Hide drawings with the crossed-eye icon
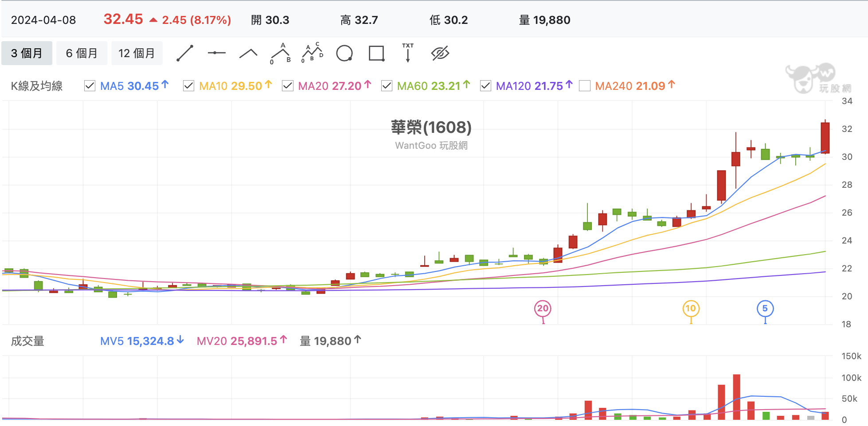The height and width of the screenshot is (426, 868). tap(440, 53)
